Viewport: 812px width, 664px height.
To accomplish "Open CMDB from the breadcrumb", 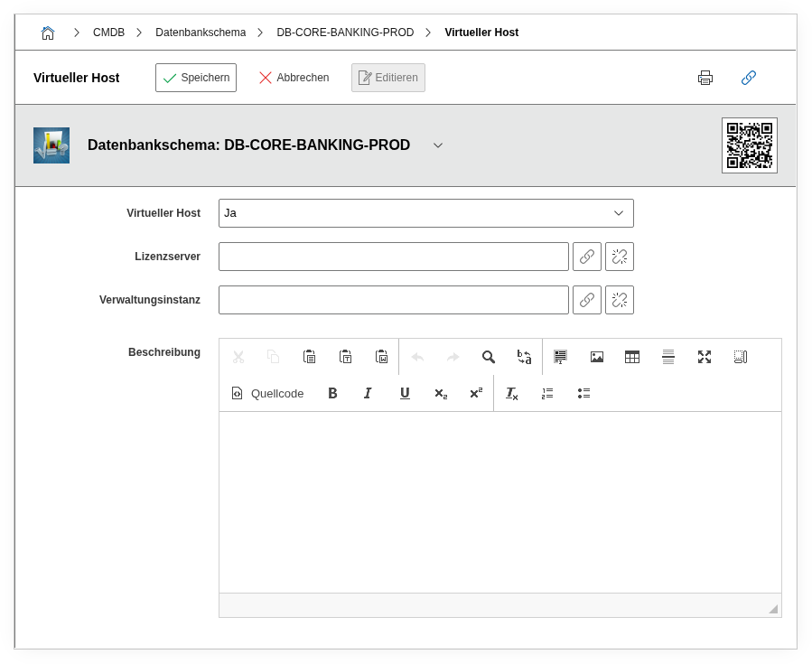I will pos(108,32).
